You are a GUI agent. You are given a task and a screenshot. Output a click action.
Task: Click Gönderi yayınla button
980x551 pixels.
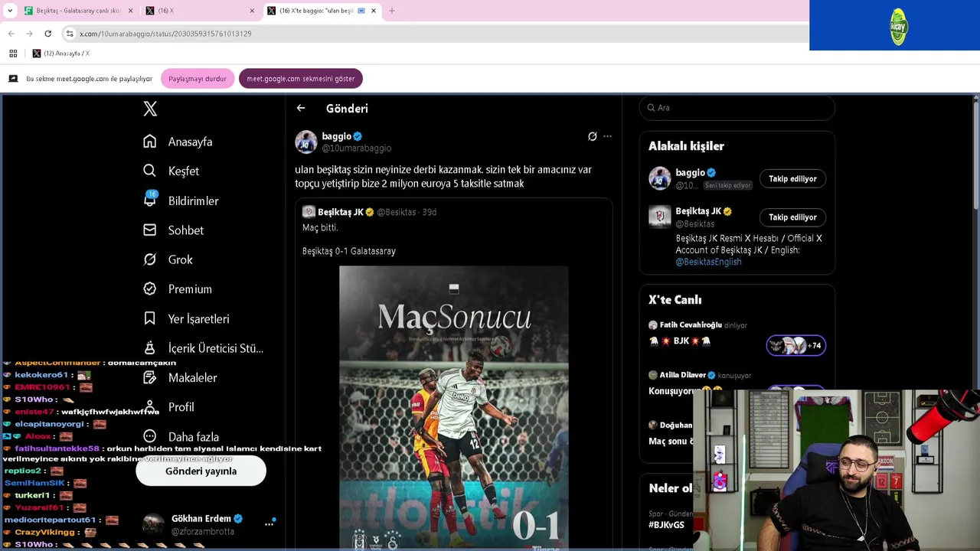point(201,471)
